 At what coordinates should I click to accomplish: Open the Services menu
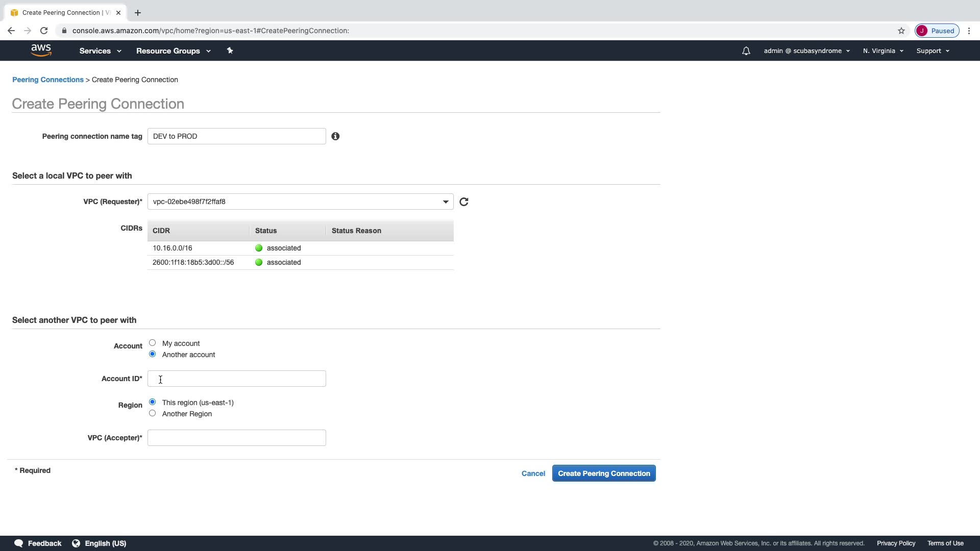pyautogui.click(x=100, y=51)
